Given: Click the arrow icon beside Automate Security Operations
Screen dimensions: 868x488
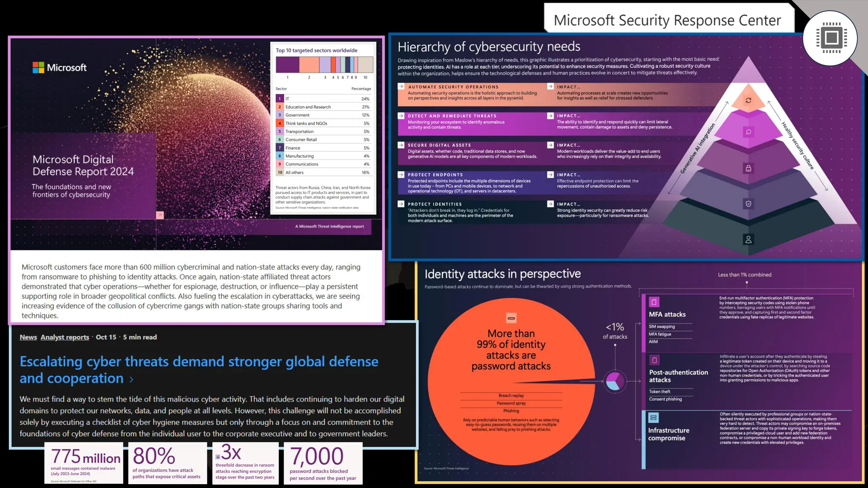Looking at the screenshot, I should pos(401,86).
